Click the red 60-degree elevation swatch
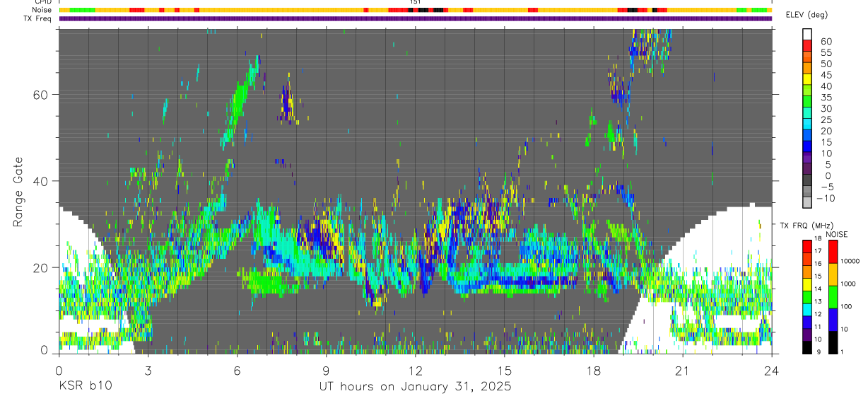 tap(807, 45)
